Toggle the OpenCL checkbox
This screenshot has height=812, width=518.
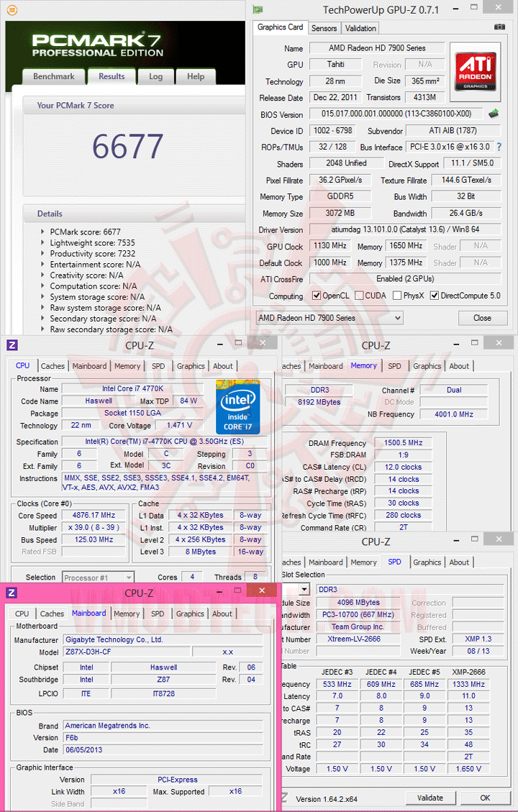click(317, 296)
